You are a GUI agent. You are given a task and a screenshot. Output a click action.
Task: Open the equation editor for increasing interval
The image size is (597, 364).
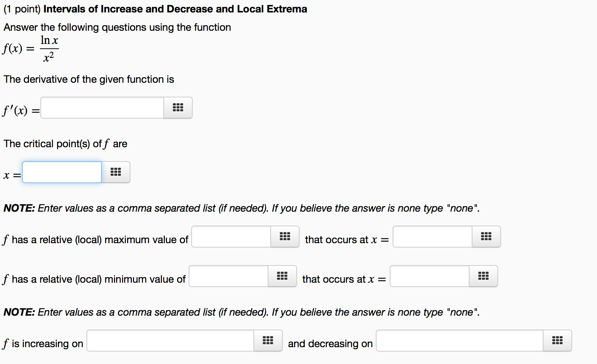(268, 341)
